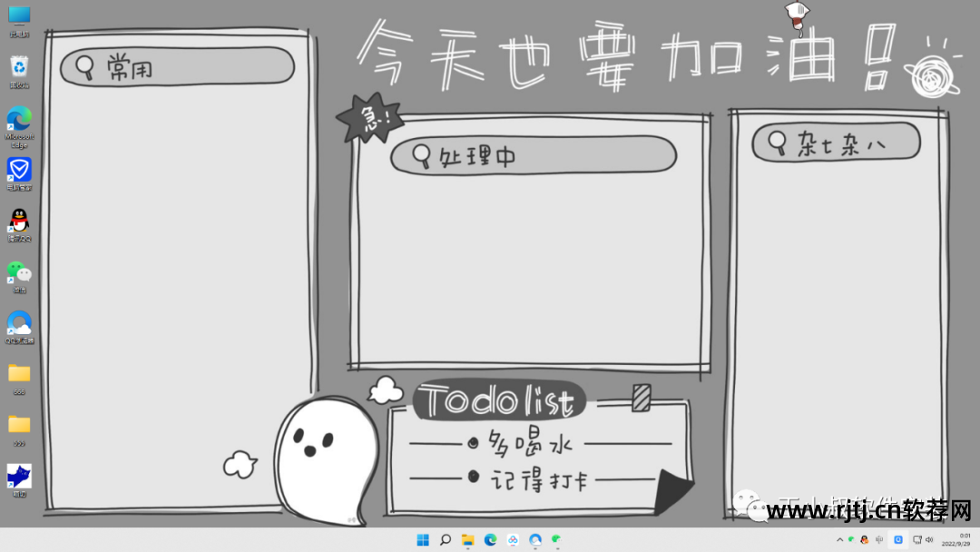Launch the QQ Browser desktop shortcut

[x=19, y=328]
